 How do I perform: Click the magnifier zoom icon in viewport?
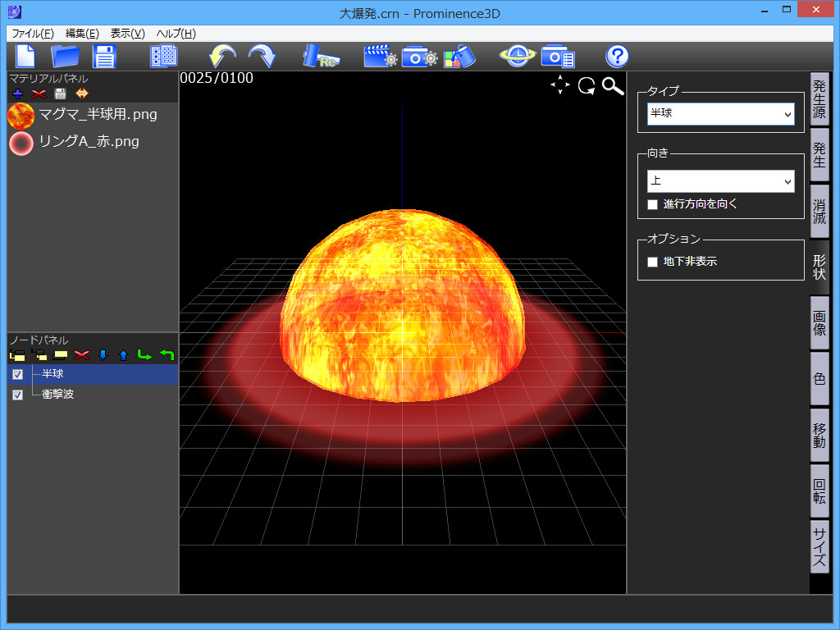(x=613, y=86)
